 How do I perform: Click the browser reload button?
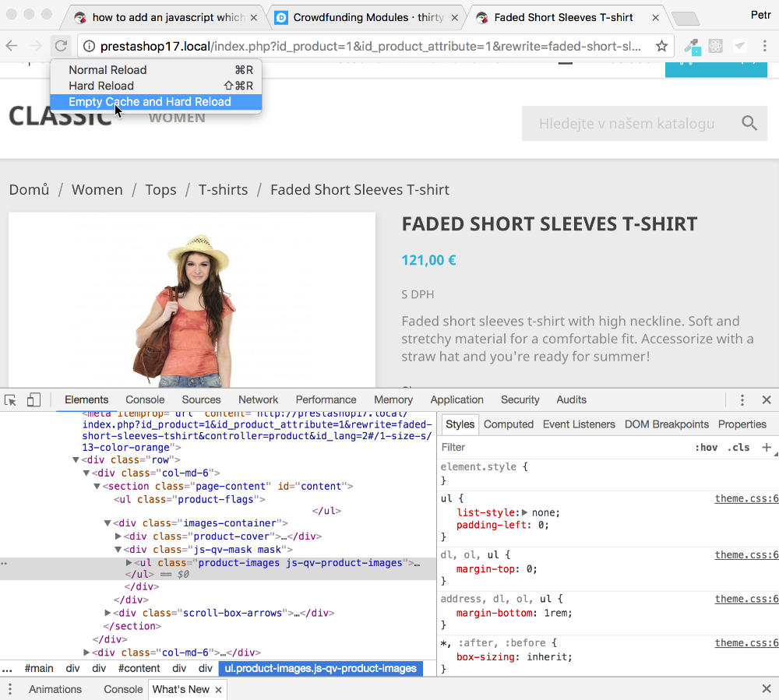click(61, 46)
